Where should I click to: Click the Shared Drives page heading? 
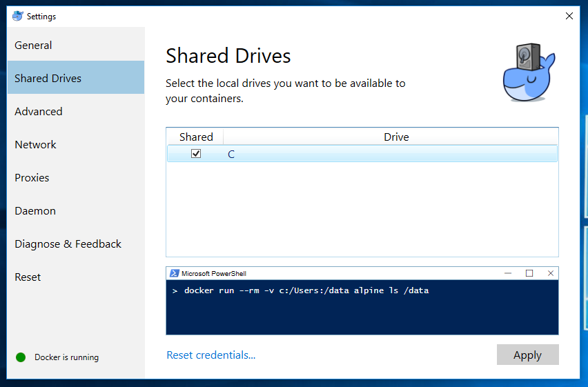[x=228, y=56]
